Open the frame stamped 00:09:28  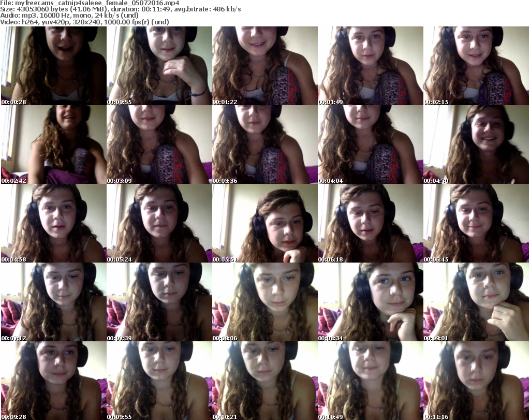click(54, 381)
